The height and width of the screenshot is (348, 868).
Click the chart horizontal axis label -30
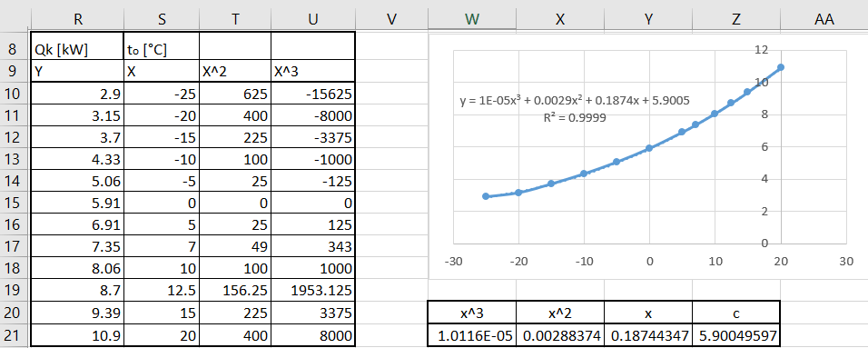pos(453,261)
